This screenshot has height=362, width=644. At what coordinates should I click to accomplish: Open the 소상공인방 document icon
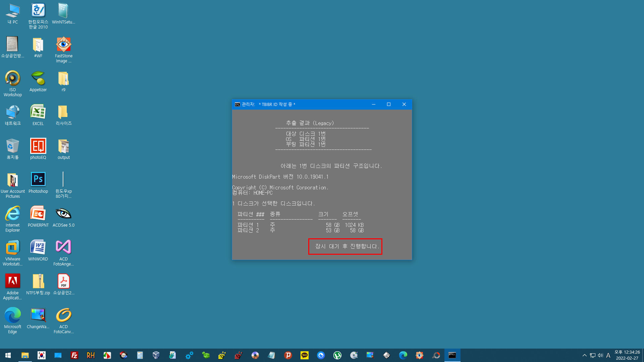tap(13, 48)
